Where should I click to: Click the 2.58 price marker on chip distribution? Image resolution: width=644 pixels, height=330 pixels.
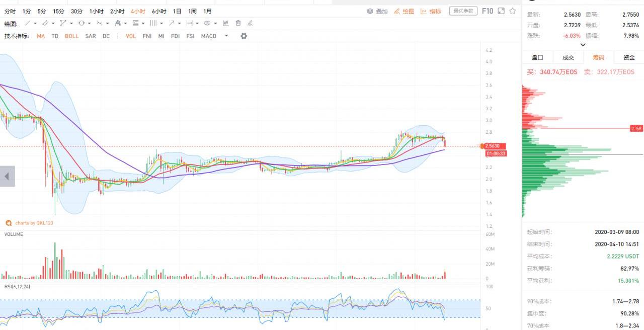click(x=636, y=128)
